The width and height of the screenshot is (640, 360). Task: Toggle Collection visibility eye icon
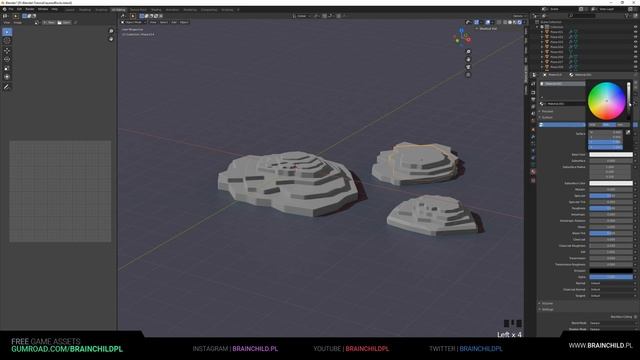coord(636,27)
